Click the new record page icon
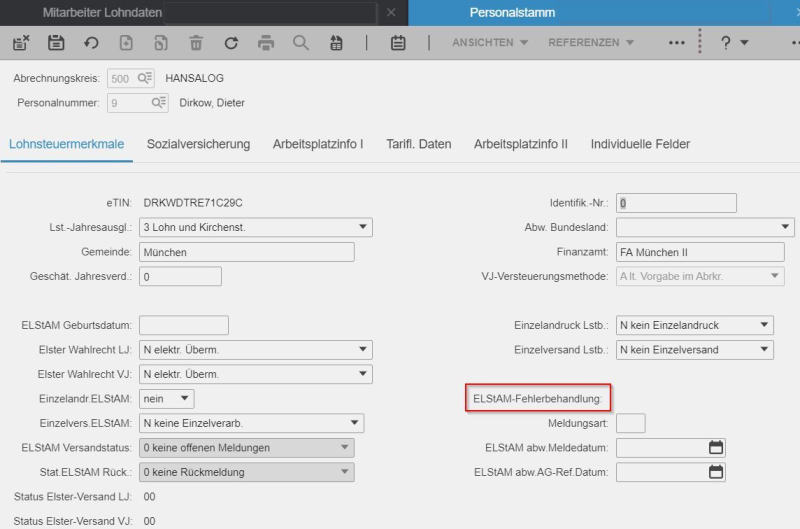The height and width of the screenshot is (529, 800). (126, 43)
